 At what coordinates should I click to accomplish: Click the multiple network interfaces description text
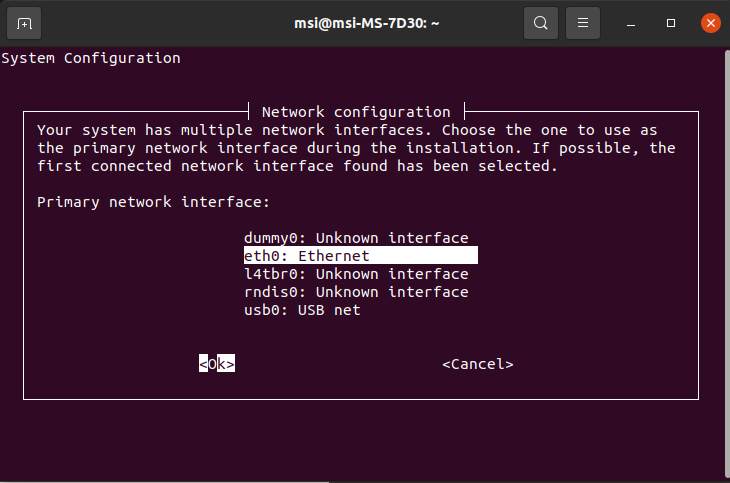[x=356, y=148]
